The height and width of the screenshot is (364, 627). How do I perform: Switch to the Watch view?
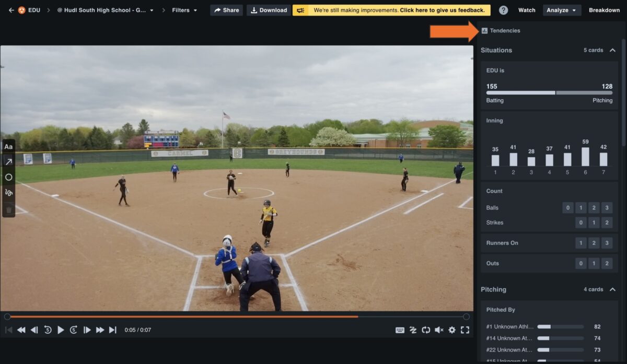pyautogui.click(x=527, y=10)
